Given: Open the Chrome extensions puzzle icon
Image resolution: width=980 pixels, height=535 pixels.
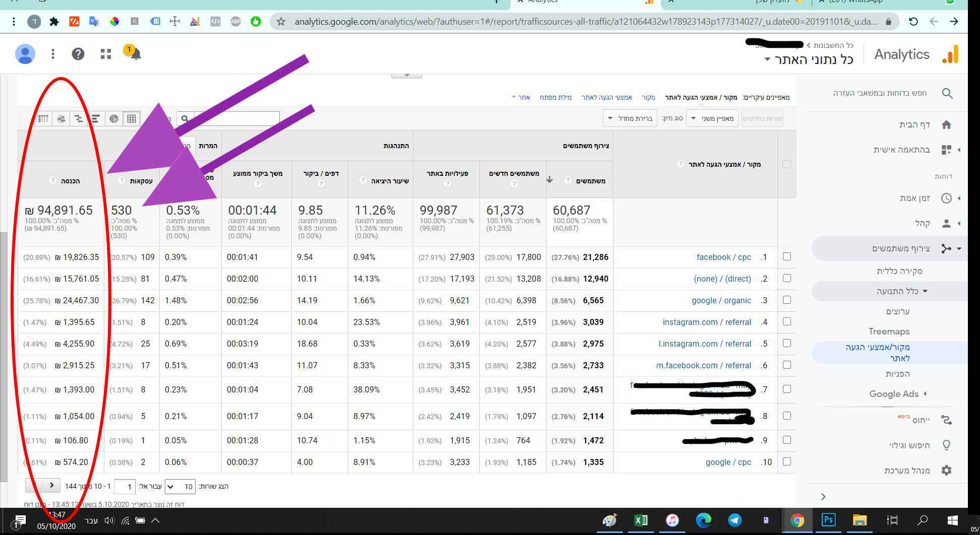Looking at the screenshot, I should click(x=54, y=22).
